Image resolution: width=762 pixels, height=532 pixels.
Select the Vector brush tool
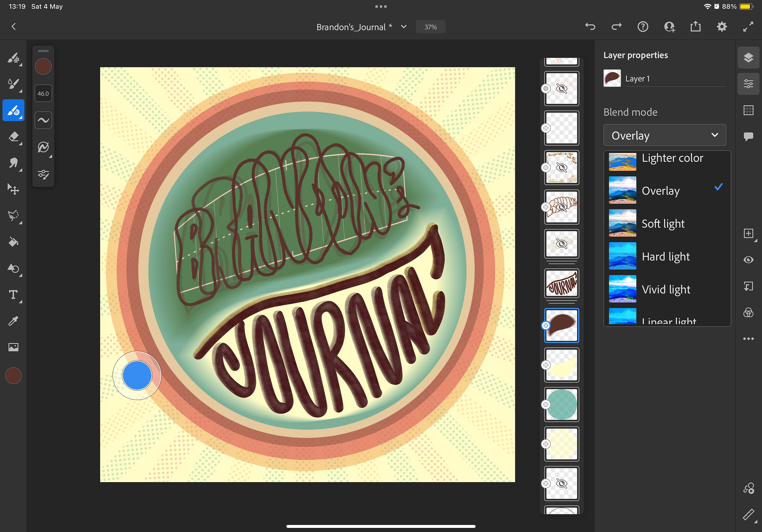[x=13, y=110]
